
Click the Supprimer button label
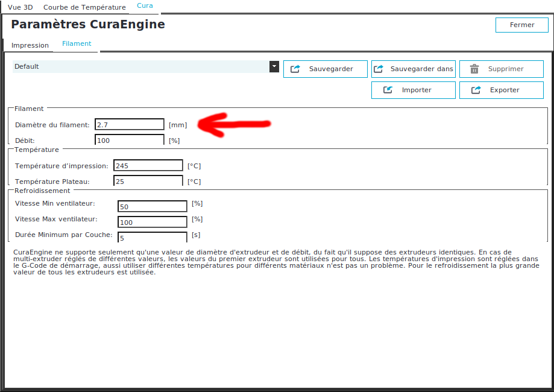coord(506,69)
